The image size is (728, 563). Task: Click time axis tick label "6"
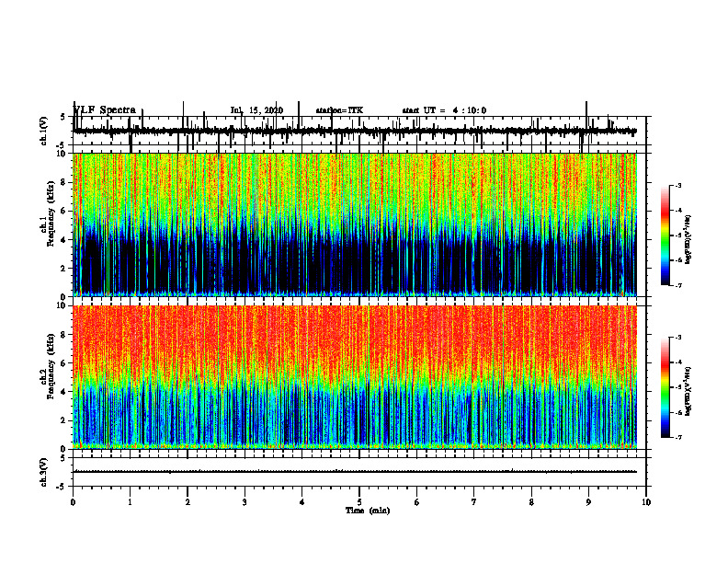tap(417, 502)
